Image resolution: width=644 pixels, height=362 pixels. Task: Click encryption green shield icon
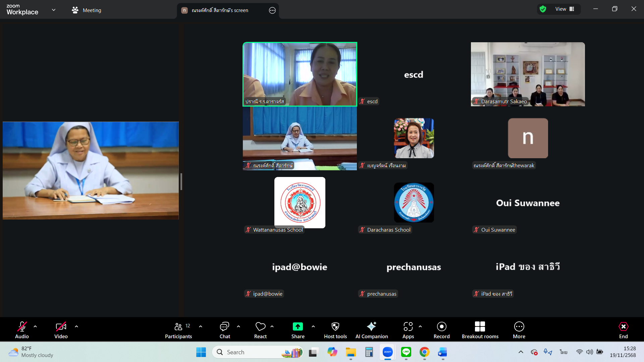click(x=543, y=9)
